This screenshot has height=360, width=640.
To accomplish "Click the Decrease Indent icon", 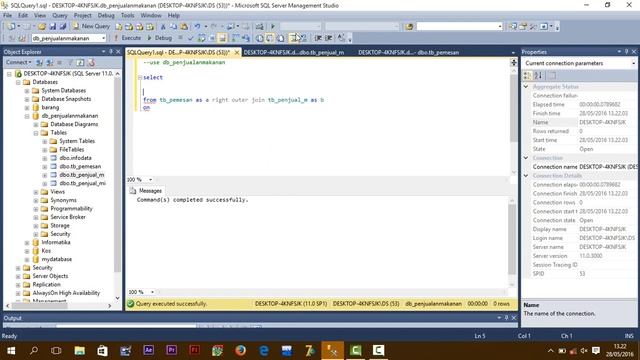I will click(x=318, y=38).
